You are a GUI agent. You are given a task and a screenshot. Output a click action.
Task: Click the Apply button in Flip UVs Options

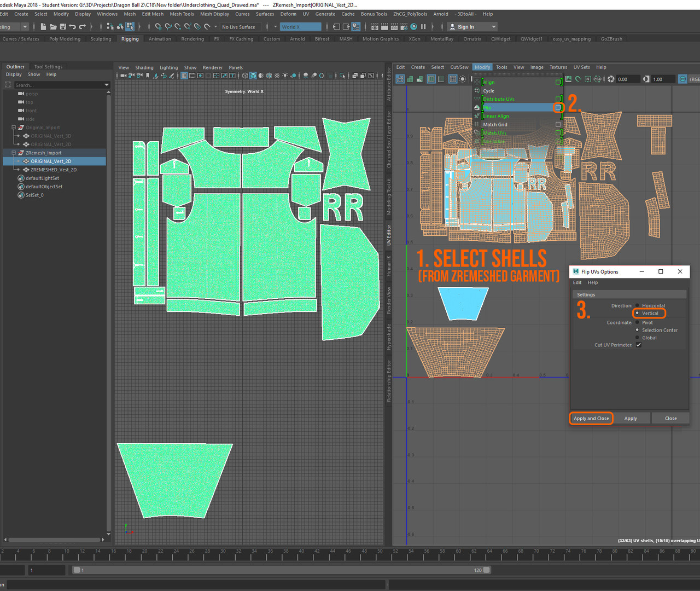pyautogui.click(x=630, y=418)
